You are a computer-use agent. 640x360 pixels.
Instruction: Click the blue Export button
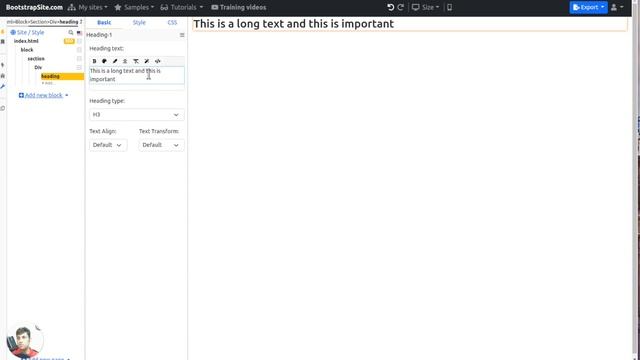tap(589, 7)
